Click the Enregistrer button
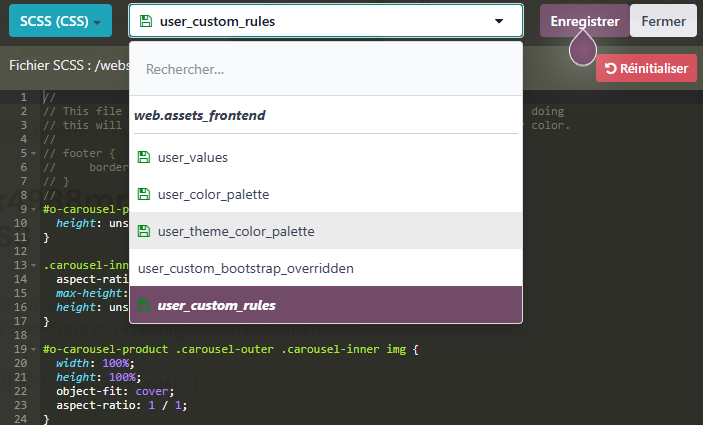Image resolution: width=703 pixels, height=425 pixels. coord(585,21)
